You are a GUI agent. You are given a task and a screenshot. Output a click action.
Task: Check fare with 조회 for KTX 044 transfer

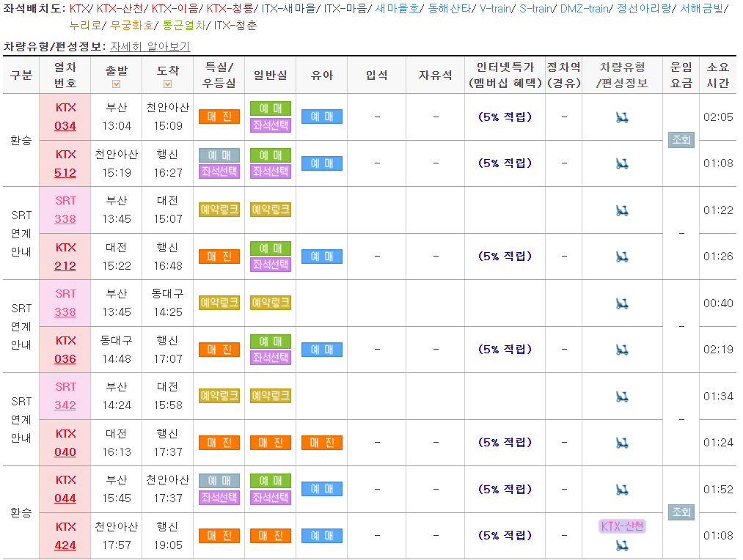coord(681,512)
